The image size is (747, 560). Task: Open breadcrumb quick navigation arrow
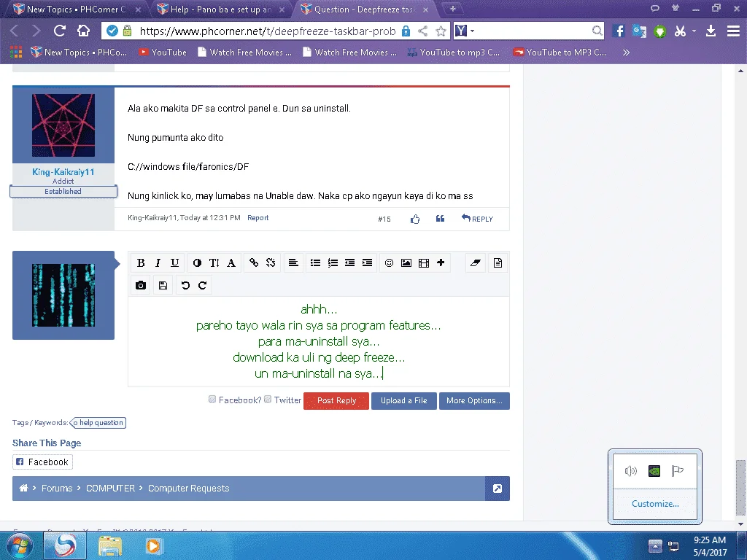point(498,489)
